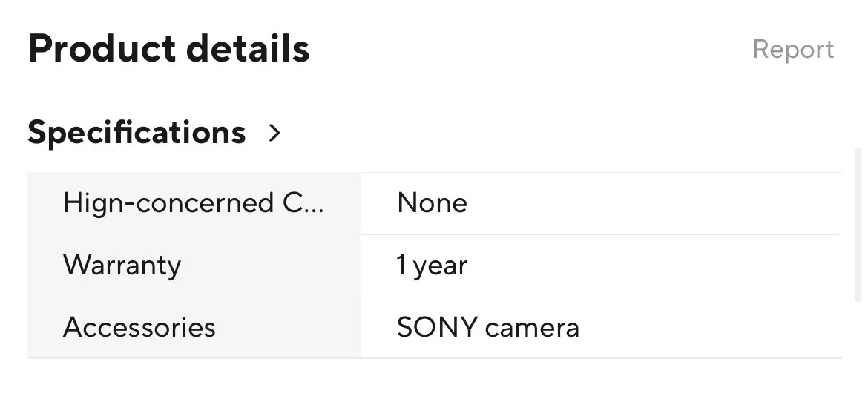Click the word camera in Accessories row

532,327
